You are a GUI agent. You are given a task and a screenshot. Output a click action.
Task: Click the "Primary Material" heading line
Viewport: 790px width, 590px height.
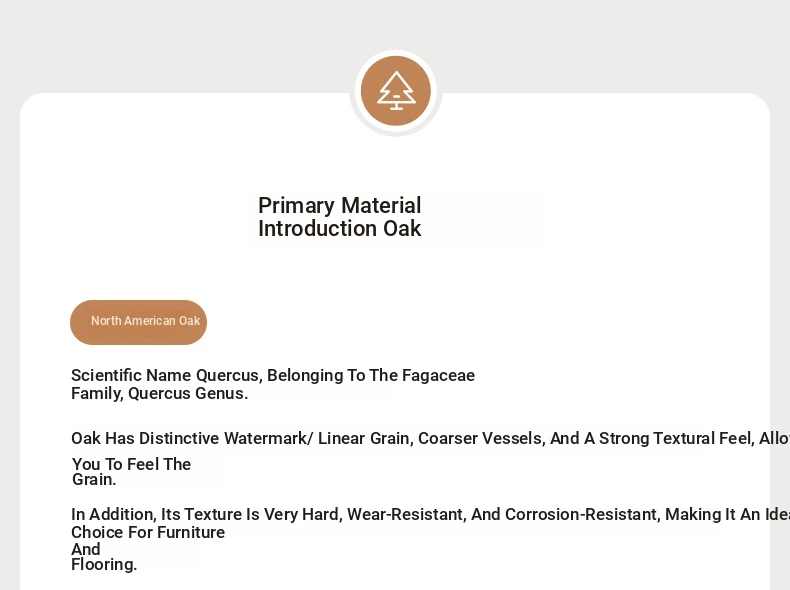339,206
